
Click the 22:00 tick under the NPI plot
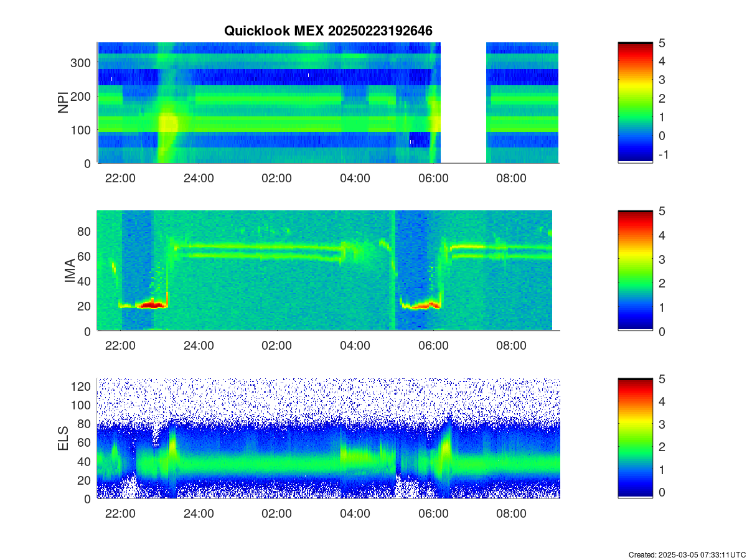(120, 178)
